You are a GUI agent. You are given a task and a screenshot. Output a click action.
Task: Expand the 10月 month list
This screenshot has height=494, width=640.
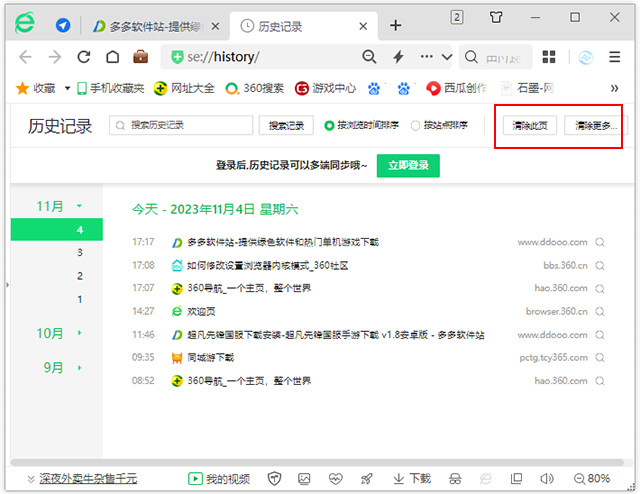coord(80,333)
